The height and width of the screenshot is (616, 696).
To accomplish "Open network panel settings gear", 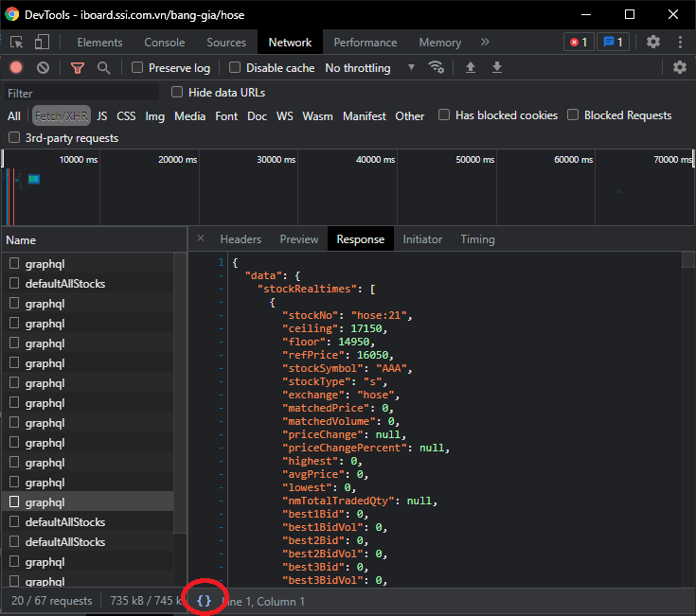I will point(680,67).
